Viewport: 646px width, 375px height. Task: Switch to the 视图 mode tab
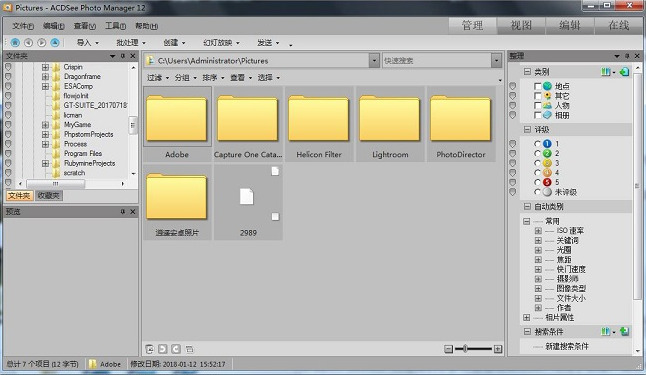click(x=521, y=26)
